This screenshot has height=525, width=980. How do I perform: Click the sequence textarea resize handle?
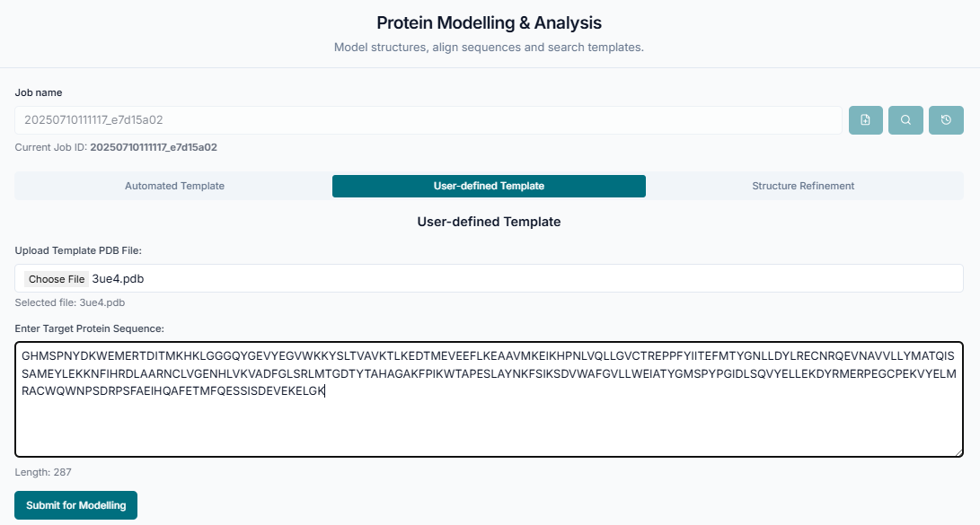click(958, 451)
